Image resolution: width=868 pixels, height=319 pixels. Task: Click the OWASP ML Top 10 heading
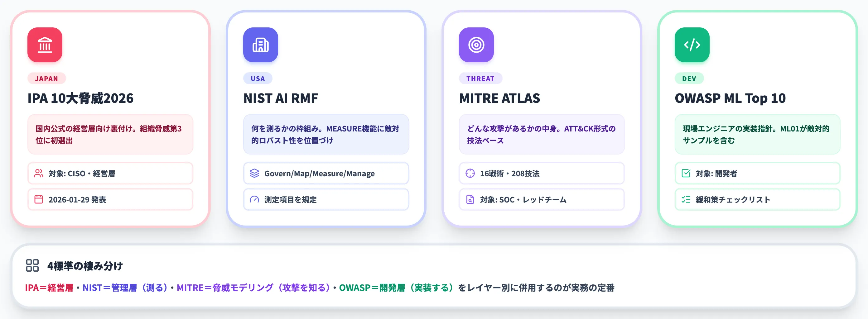[x=730, y=98]
